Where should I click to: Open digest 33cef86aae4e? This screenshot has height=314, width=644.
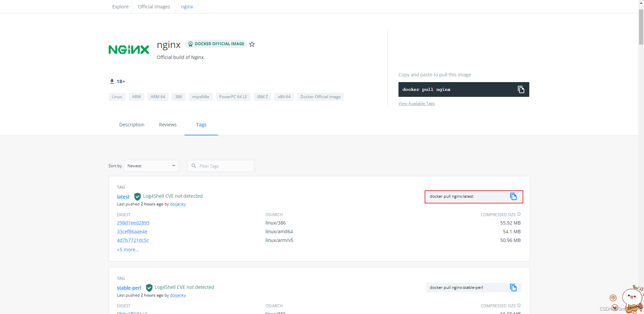pos(132,232)
